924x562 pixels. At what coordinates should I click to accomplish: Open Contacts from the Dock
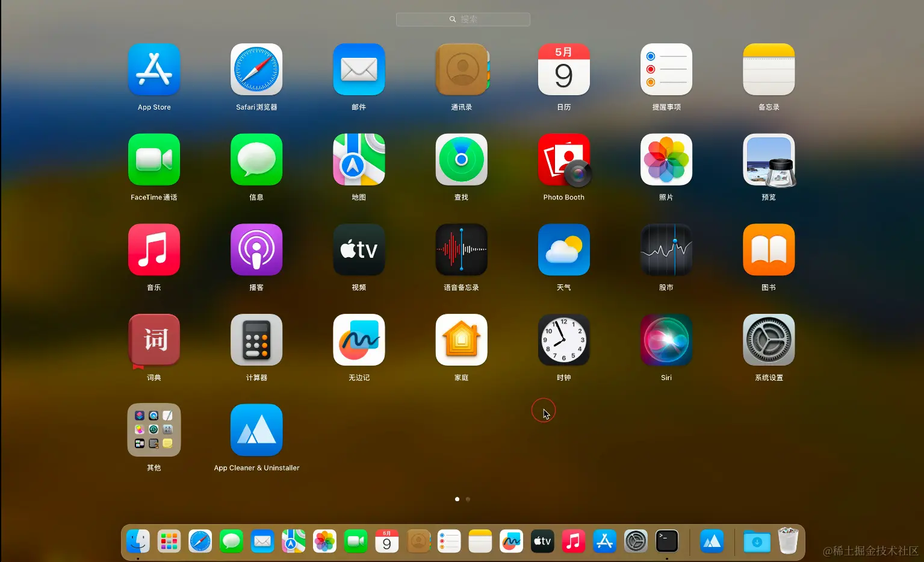[418, 542]
